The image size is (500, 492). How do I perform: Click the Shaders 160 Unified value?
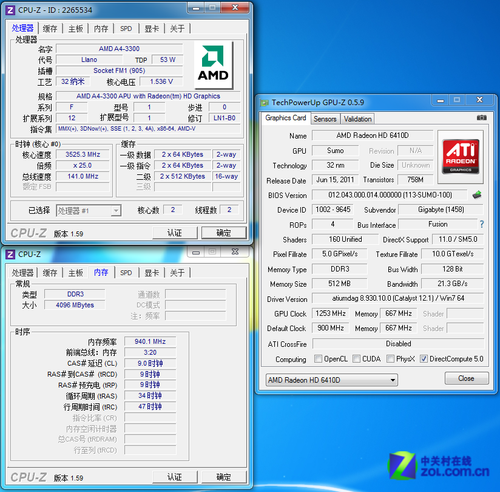pos(345,239)
